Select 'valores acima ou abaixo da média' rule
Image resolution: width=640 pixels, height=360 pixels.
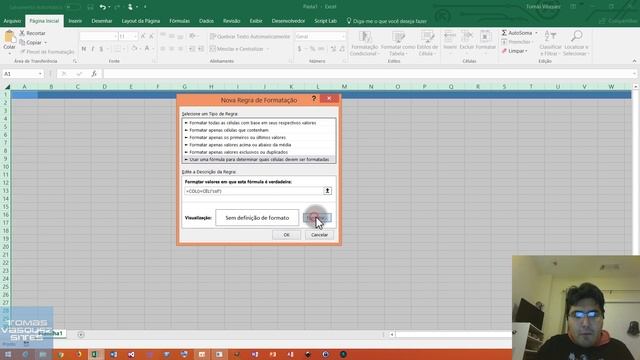pos(259,145)
